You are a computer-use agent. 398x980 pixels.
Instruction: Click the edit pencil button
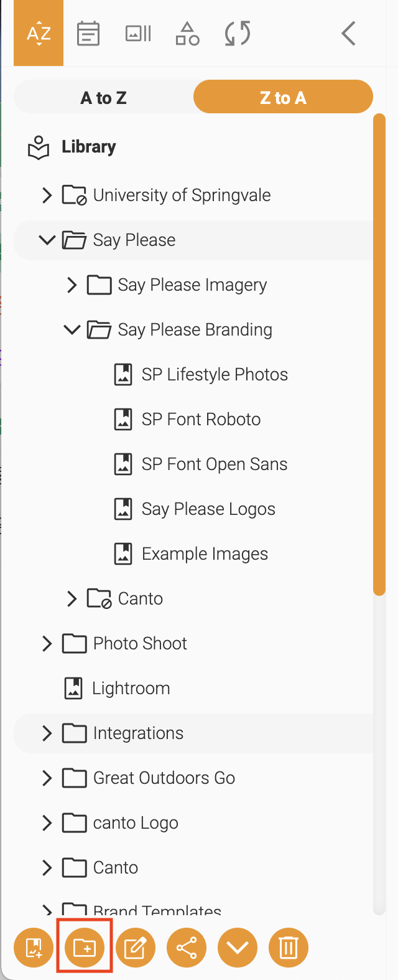coord(136,948)
